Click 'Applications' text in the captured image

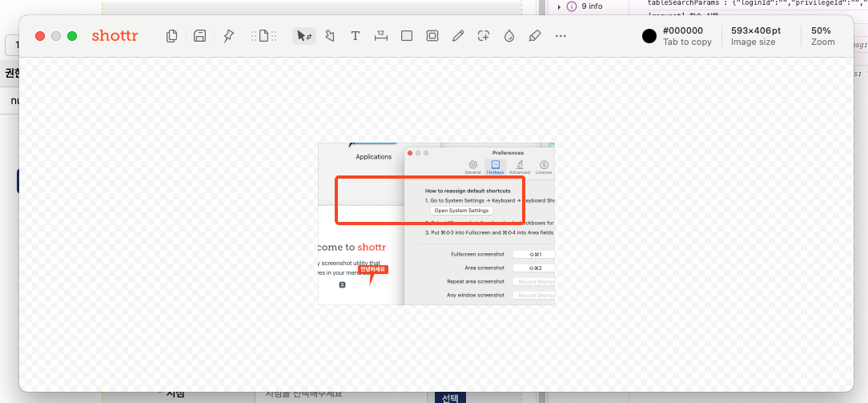coord(374,157)
